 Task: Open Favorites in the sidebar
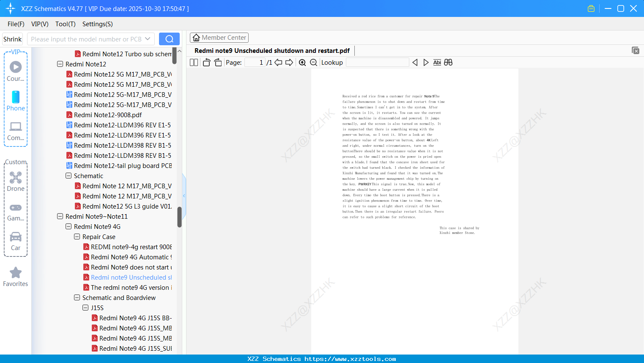16,277
